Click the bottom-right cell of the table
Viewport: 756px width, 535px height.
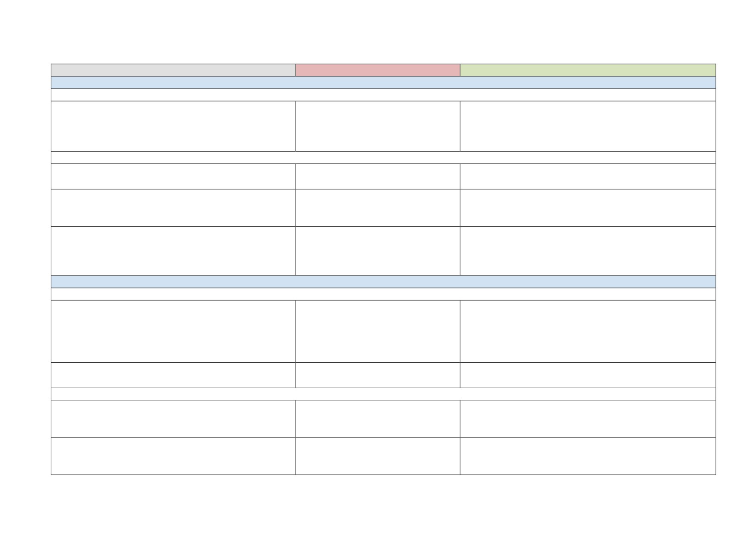click(x=588, y=456)
